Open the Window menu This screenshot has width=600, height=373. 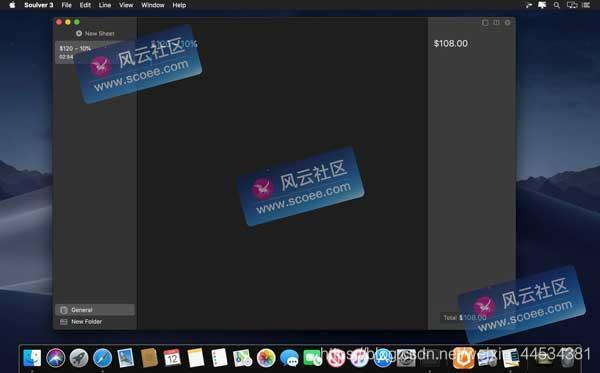[153, 5]
